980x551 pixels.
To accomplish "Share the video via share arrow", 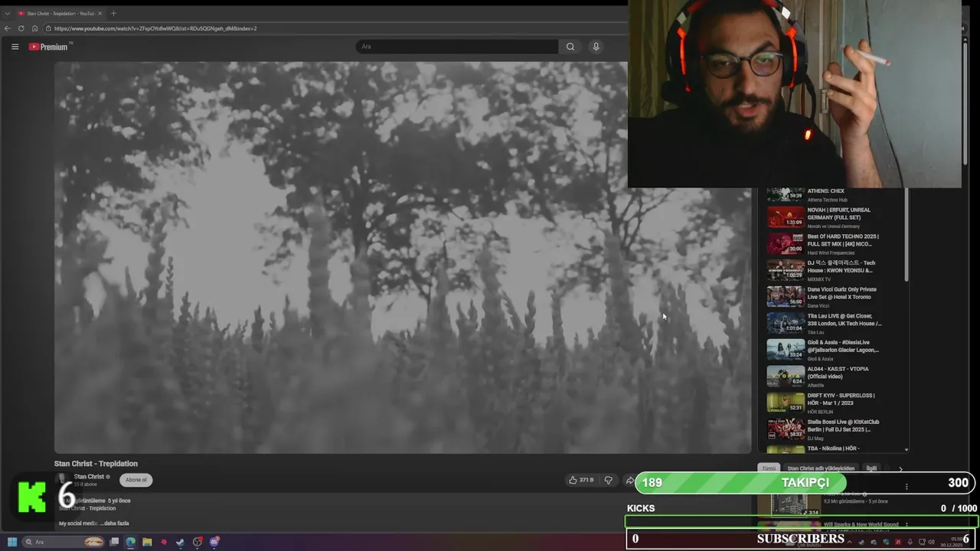I will pyautogui.click(x=629, y=480).
